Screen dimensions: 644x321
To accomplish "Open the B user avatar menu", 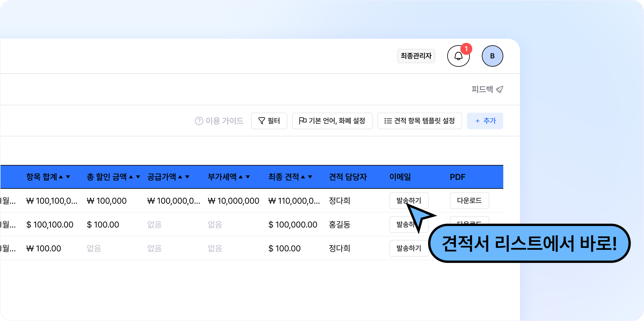I will (492, 56).
